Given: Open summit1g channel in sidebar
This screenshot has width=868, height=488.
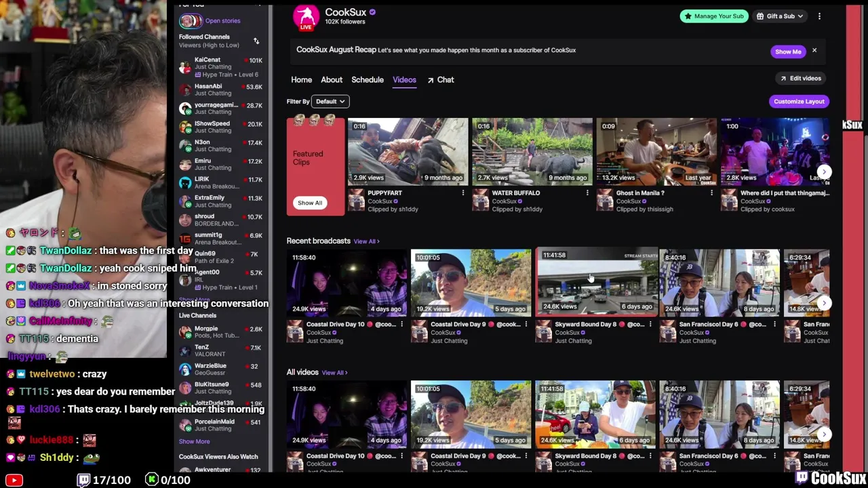Looking at the screenshot, I should [222, 239].
